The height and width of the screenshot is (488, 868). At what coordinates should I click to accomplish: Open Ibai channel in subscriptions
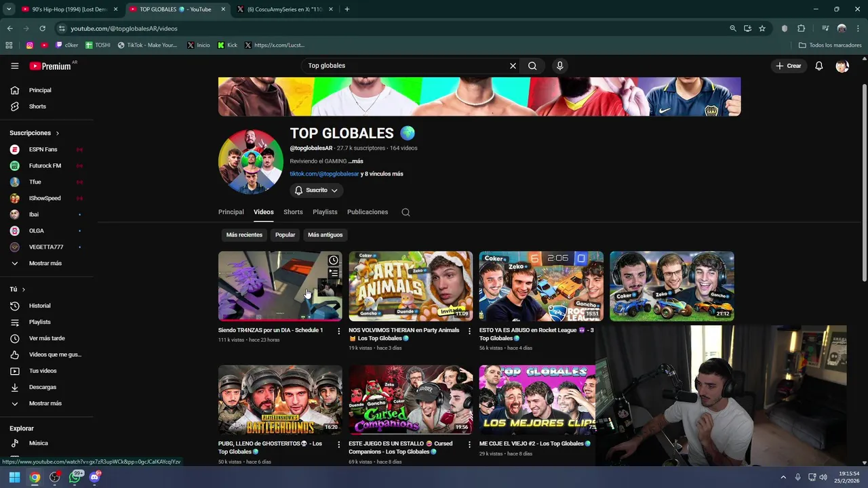(47, 214)
